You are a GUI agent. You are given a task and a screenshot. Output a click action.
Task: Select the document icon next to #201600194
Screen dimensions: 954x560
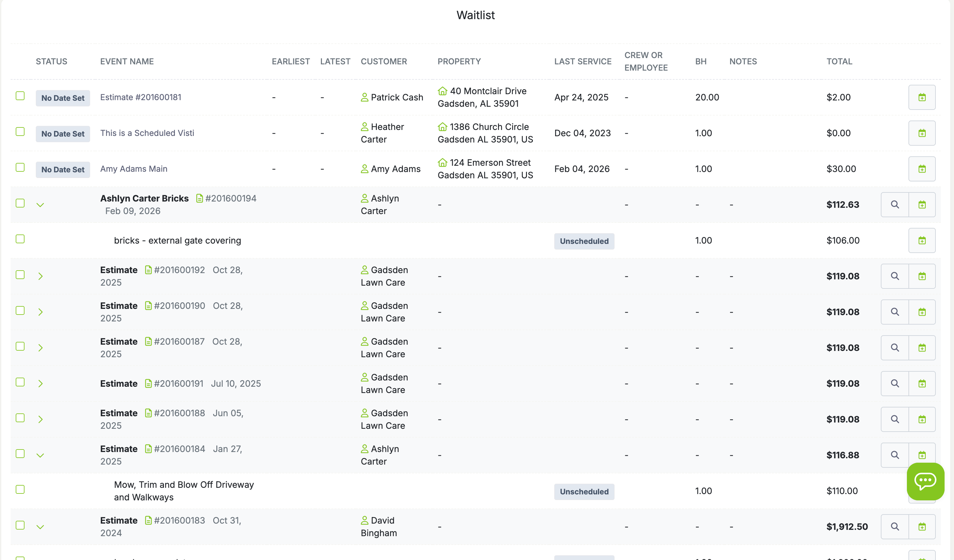(x=199, y=198)
